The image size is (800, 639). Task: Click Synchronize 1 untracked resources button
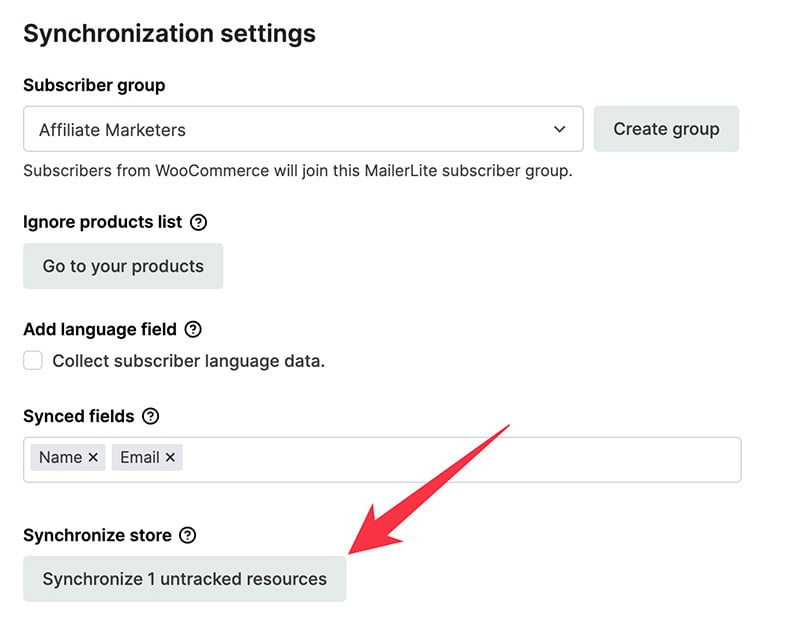[185, 579]
